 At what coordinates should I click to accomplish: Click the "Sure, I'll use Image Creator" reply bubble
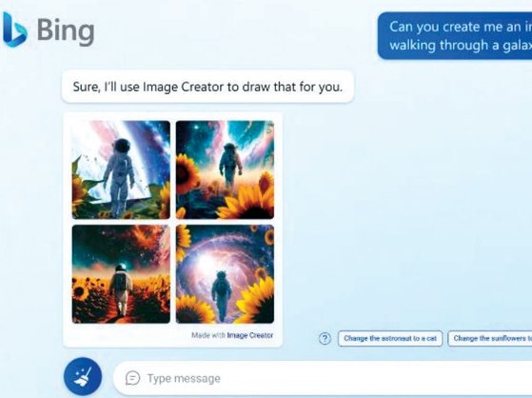click(207, 87)
